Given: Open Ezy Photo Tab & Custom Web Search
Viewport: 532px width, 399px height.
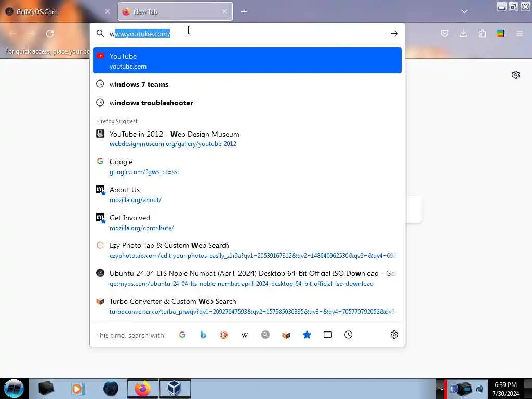Looking at the screenshot, I should pos(247,250).
